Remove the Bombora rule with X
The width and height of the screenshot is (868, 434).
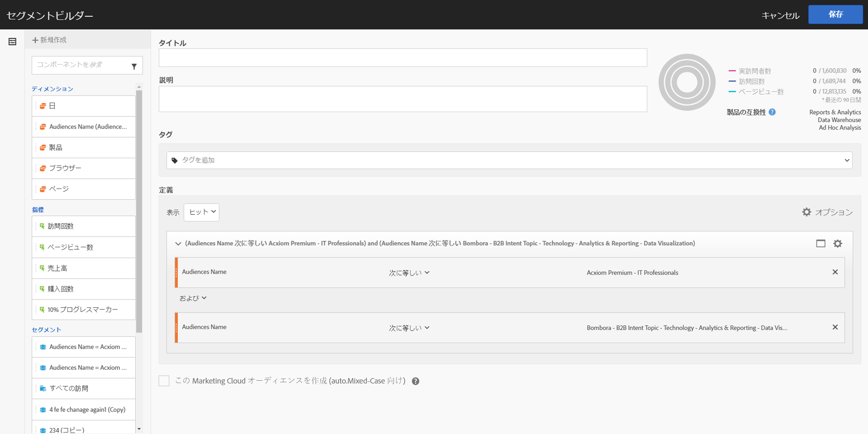[835, 327]
